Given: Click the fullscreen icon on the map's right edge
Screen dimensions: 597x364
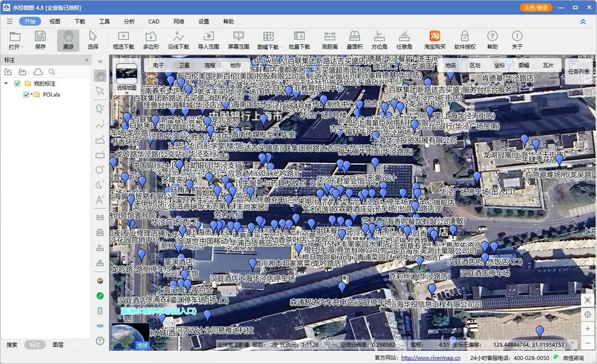Looking at the screenshot, I should pyautogui.click(x=588, y=300).
